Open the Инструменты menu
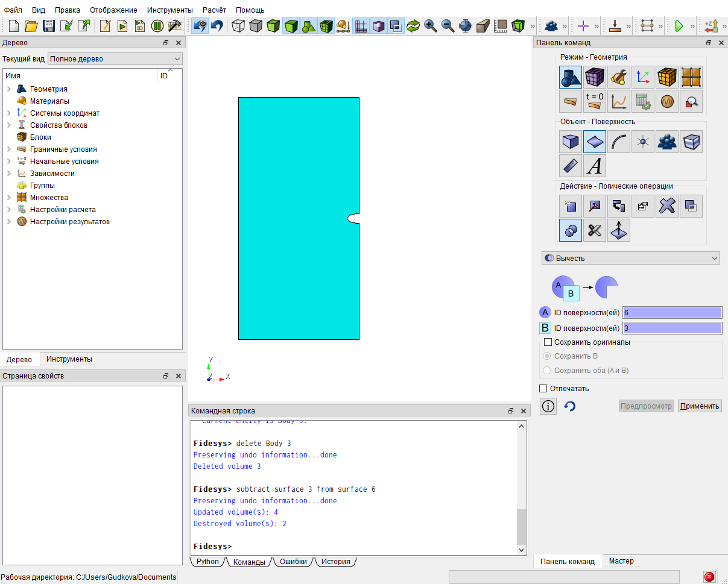The height and width of the screenshot is (584, 728). [170, 10]
